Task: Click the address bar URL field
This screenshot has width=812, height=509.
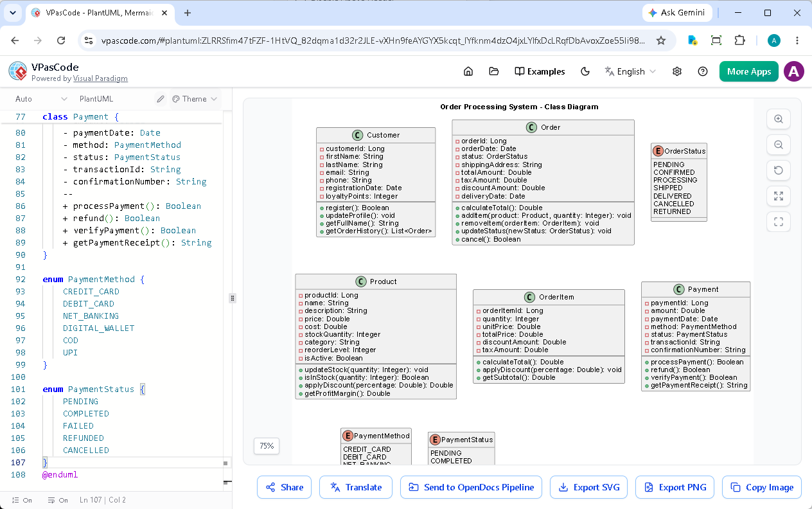Action: 373,40
